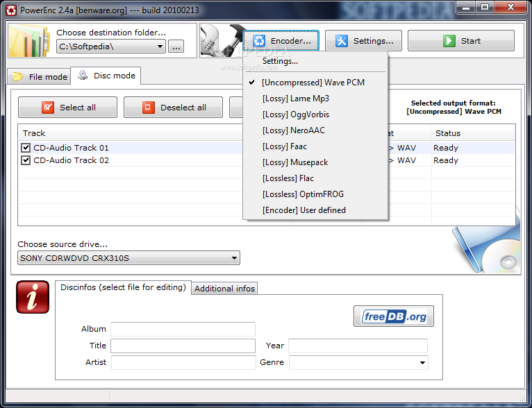Click Ready status of Track 02
Viewport: 532px width, 408px height.
[x=446, y=160]
